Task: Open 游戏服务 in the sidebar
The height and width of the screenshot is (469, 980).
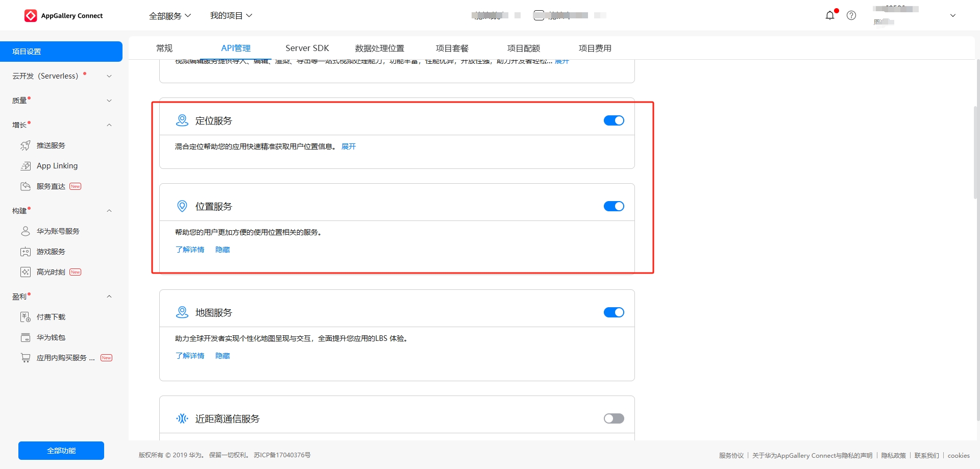Action: (51, 252)
